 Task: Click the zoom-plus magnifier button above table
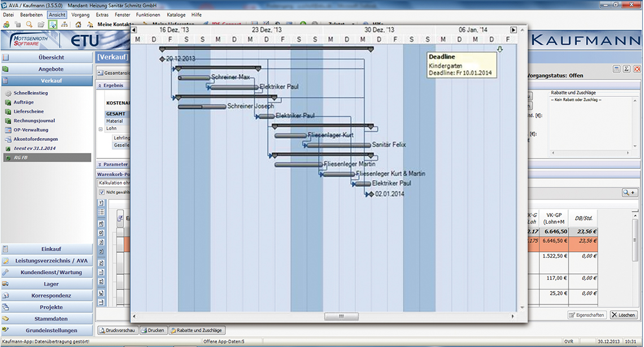[x=629, y=193]
